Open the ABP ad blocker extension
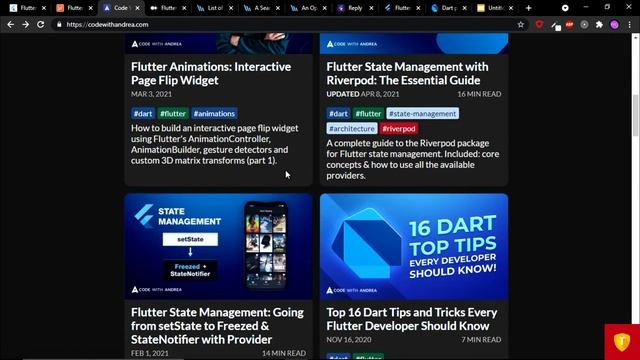The image size is (640, 360). (569, 24)
